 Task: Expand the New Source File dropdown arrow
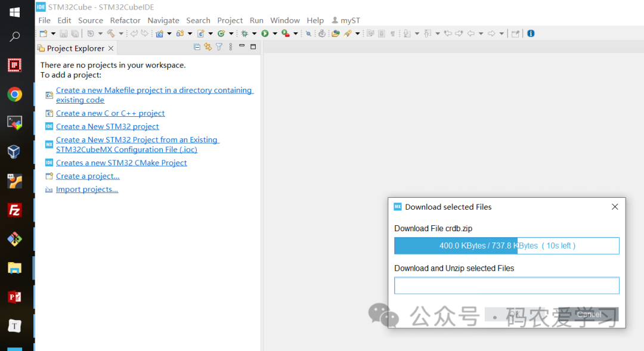210,33
